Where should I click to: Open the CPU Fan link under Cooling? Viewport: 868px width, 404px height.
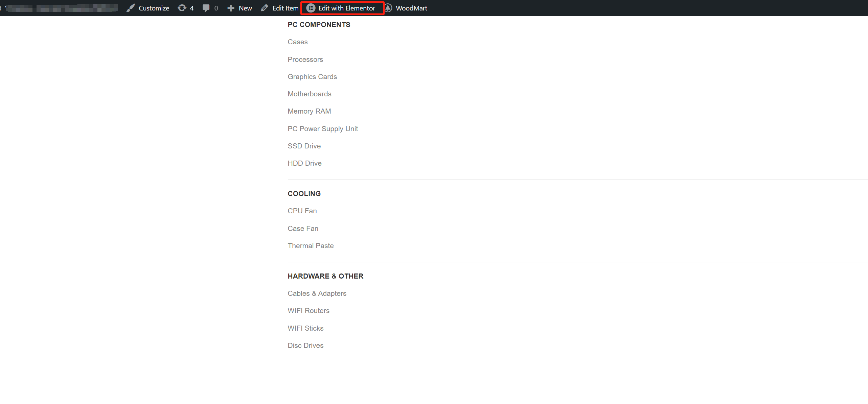click(302, 211)
